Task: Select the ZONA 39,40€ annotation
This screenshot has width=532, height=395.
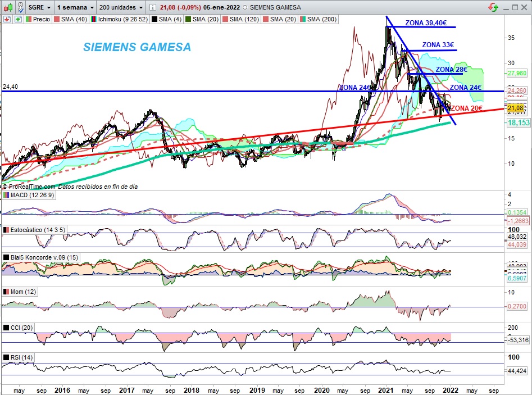Action: point(426,22)
